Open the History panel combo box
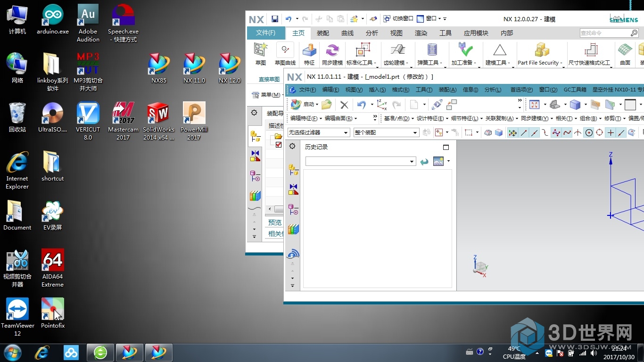This screenshot has height=362, width=644. click(361, 162)
